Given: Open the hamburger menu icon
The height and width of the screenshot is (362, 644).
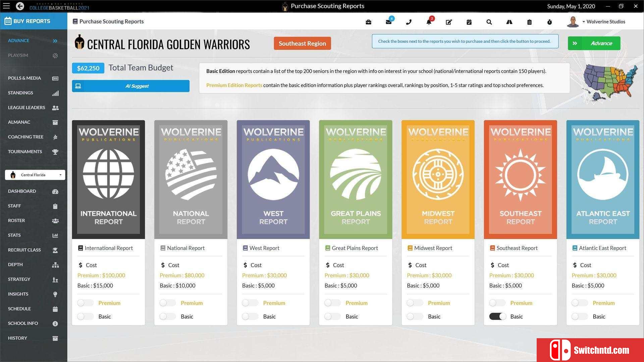Looking at the screenshot, I should (x=6, y=6).
